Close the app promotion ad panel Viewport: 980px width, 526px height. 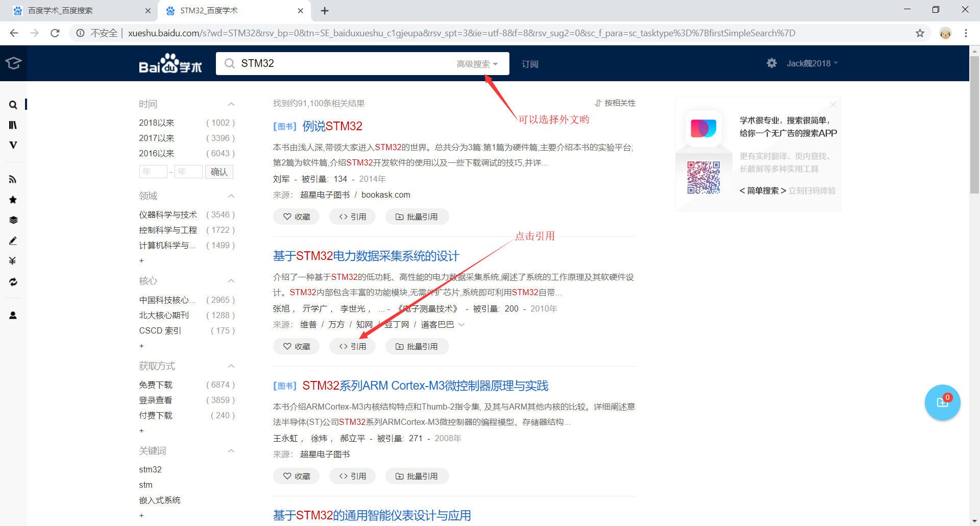(833, 104)
